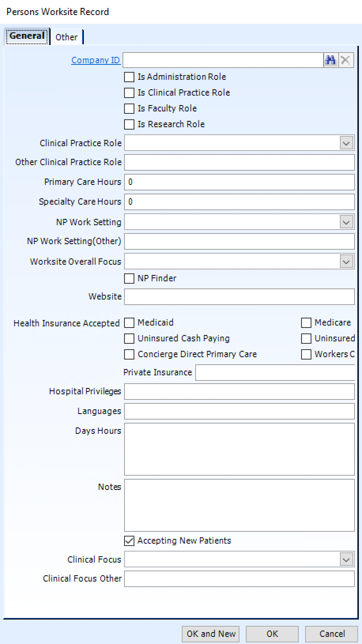Enable Is Clinical Practice Role checkbox

tap(129, 92)
